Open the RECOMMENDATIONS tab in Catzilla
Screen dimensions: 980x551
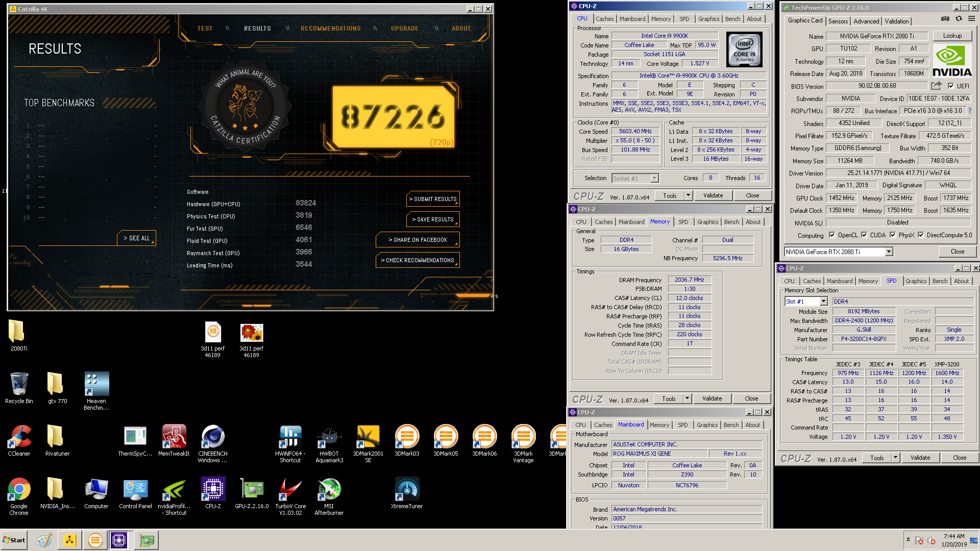coord(330,29)
